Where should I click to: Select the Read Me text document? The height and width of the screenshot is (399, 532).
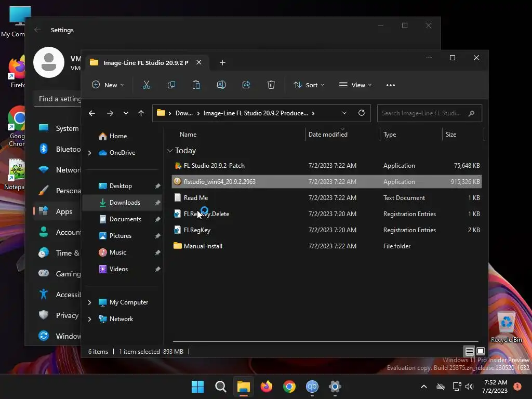[327, 198]
